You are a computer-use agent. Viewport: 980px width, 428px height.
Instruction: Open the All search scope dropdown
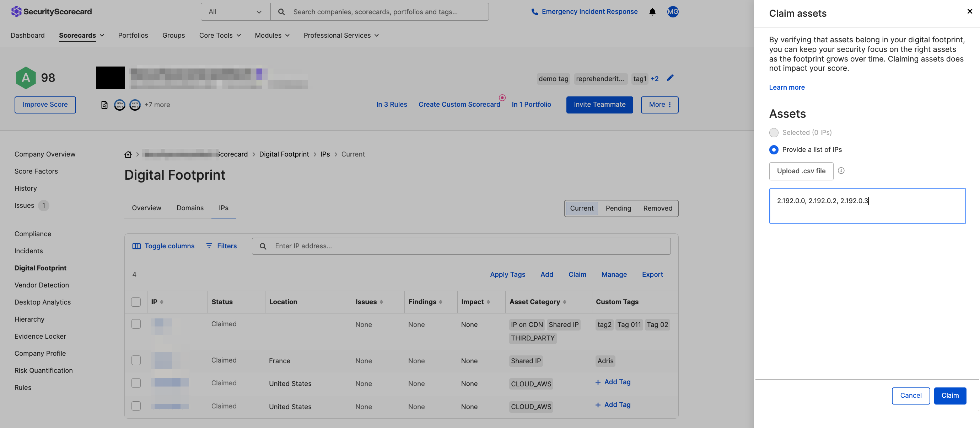coord(236,12)
